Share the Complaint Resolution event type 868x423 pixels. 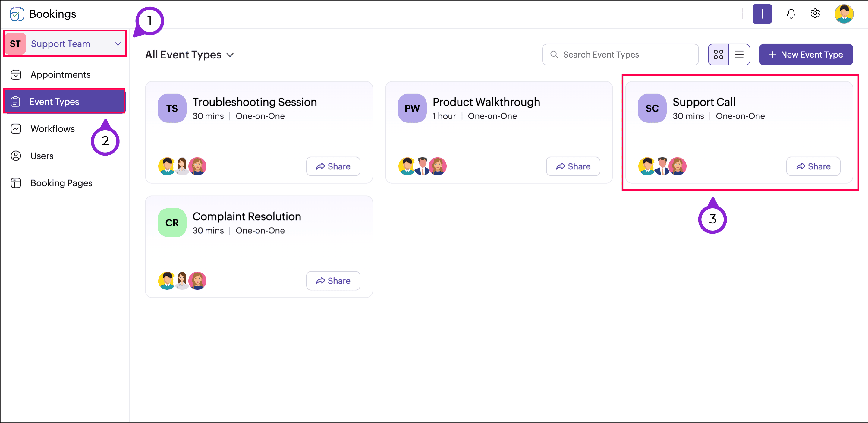tap(333, 280)
